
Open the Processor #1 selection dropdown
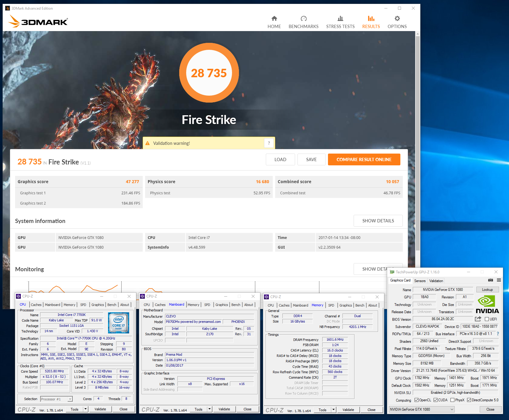click(x=56, y=399)
